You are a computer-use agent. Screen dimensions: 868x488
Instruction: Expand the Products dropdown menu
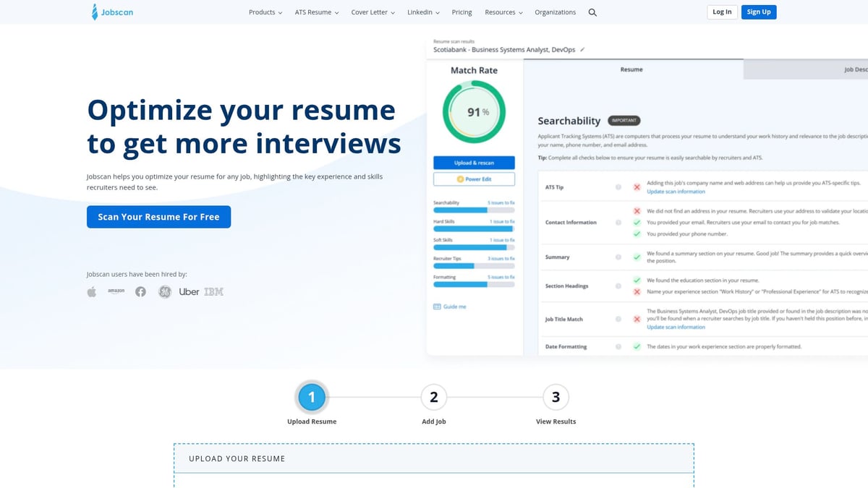265,12
